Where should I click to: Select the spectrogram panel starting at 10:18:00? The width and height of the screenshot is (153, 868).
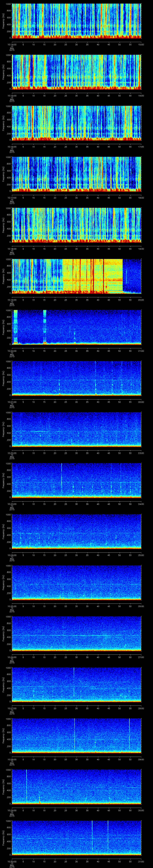[77, 225]
